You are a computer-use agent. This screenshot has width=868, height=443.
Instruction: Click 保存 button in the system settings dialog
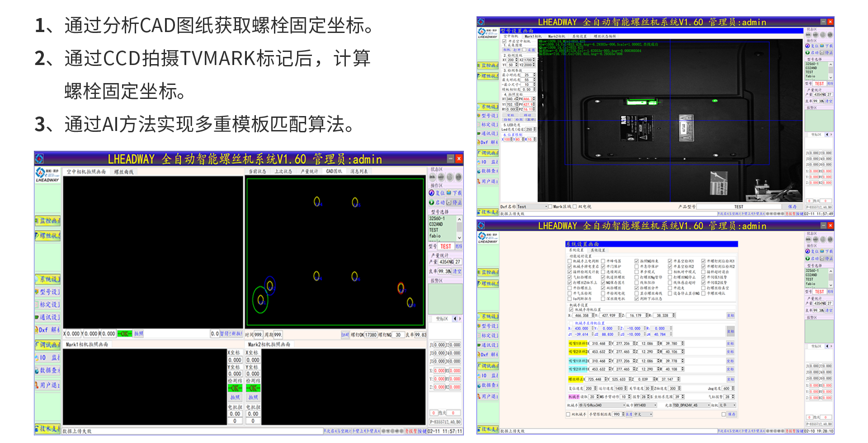731,414
